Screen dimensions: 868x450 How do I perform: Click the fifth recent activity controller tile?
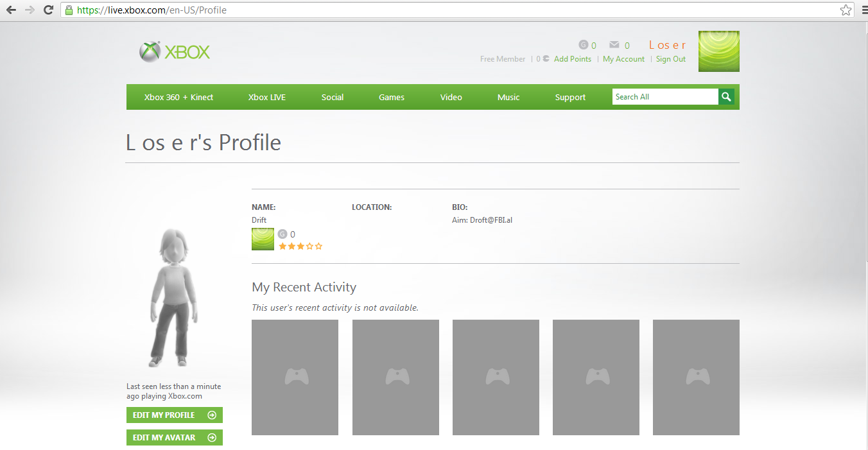(x=696, y=377)
